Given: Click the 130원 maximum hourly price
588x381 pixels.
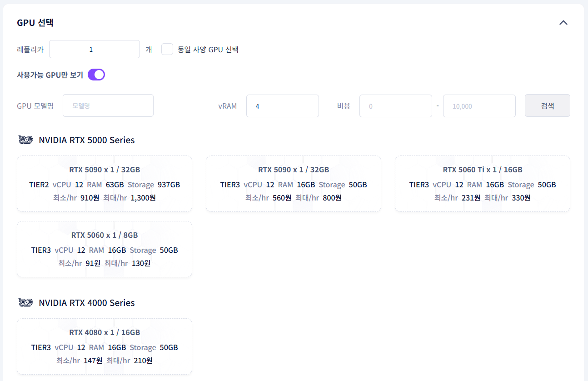Looking at the screenshot, I should (141, 263).
